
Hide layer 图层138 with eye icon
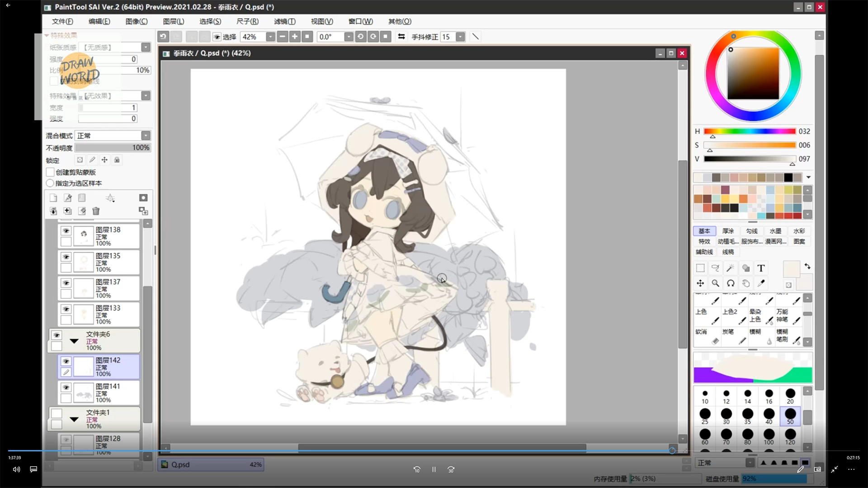66,231
